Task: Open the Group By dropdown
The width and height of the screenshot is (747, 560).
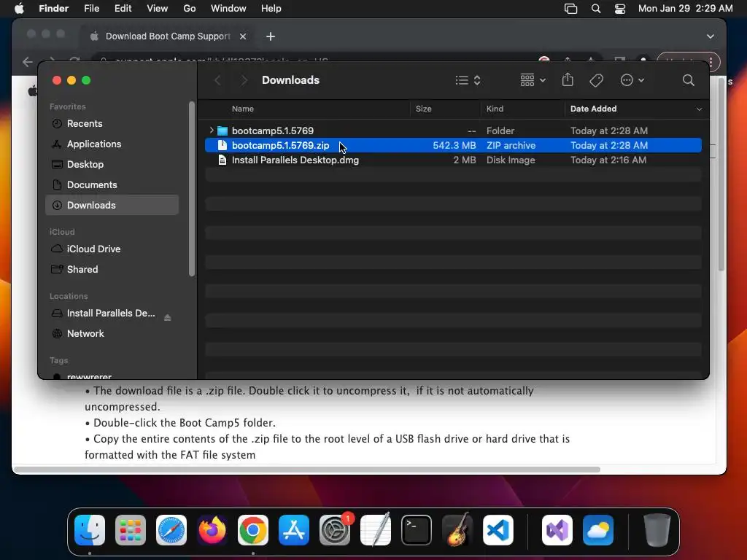Action: tap(533, 80)
